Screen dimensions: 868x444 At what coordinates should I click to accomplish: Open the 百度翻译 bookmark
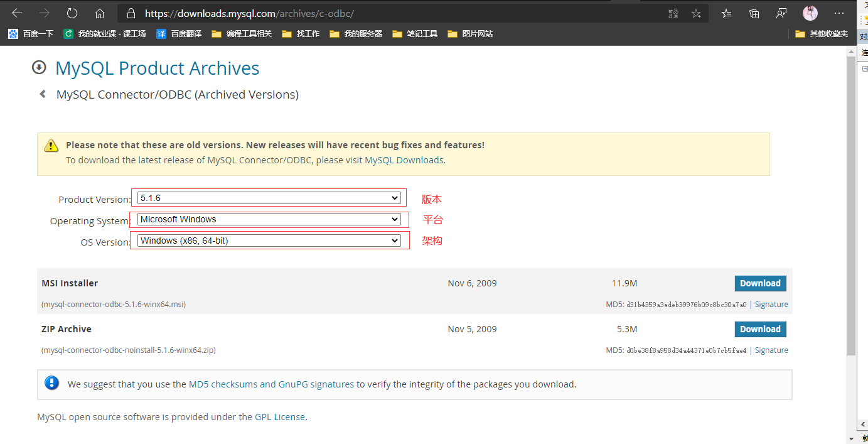pos(179,34)
